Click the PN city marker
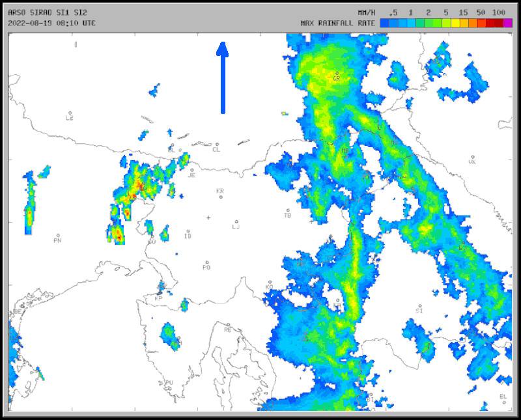The image size is (521, 420). [x=58, y=236]
